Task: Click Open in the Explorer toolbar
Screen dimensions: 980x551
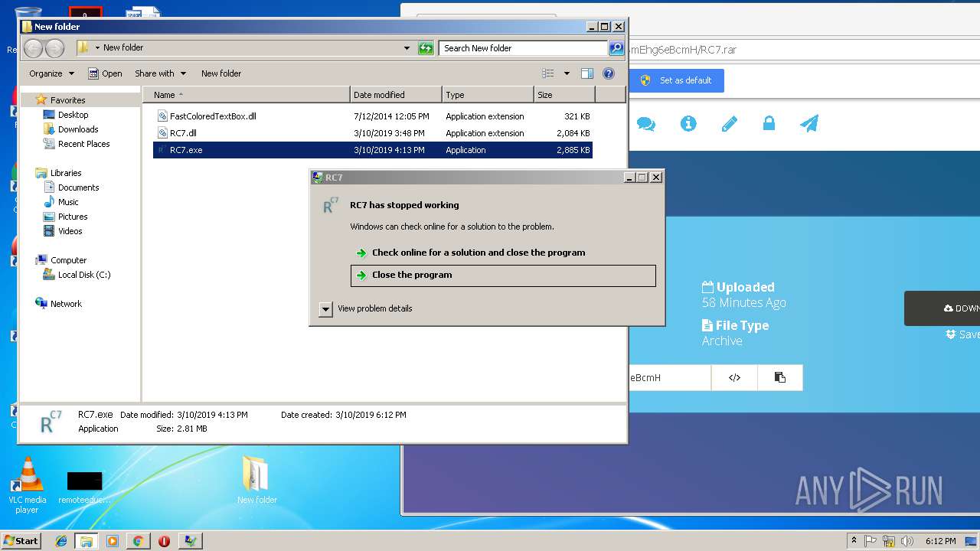Action: 105,73
